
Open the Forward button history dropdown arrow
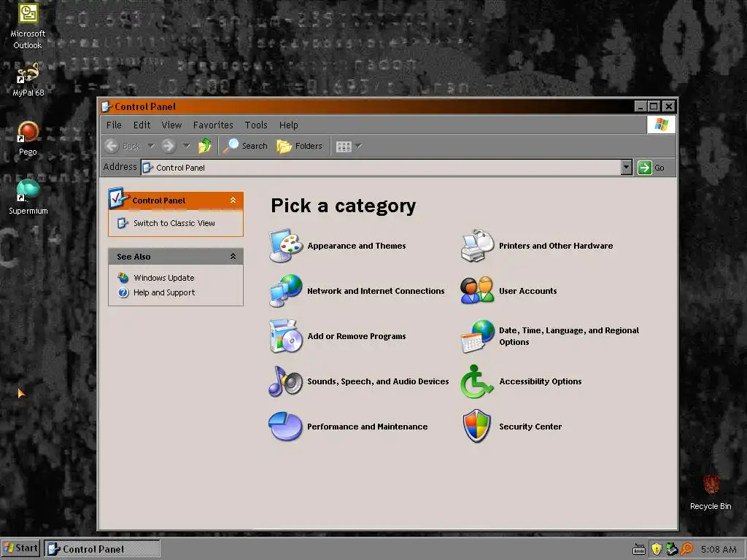click(x=186, y=146)
